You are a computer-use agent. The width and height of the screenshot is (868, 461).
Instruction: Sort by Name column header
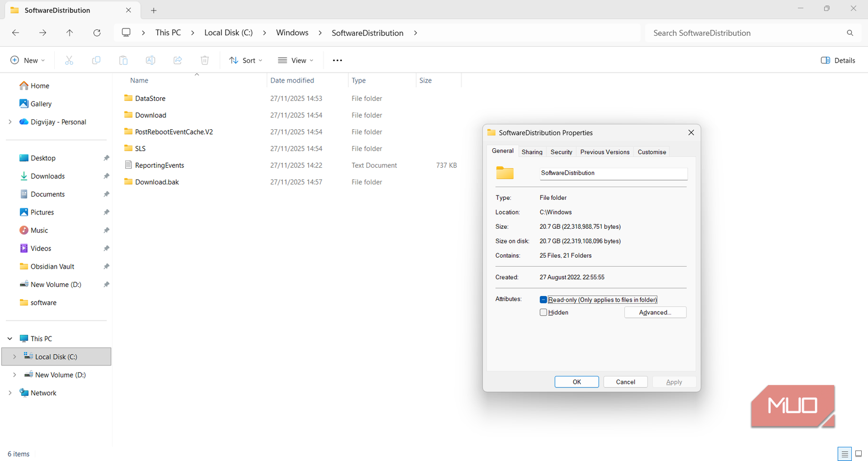[x=196, y=80]
